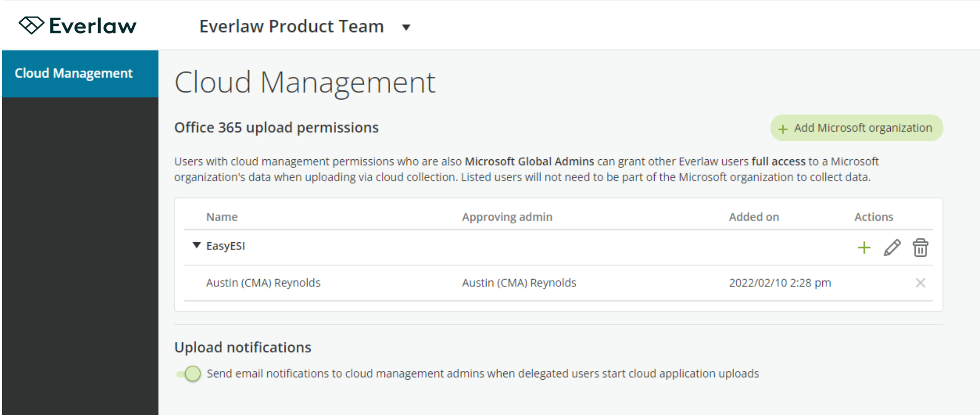Click Austin (CMA) Reynolds in Name column

point(263,283)
